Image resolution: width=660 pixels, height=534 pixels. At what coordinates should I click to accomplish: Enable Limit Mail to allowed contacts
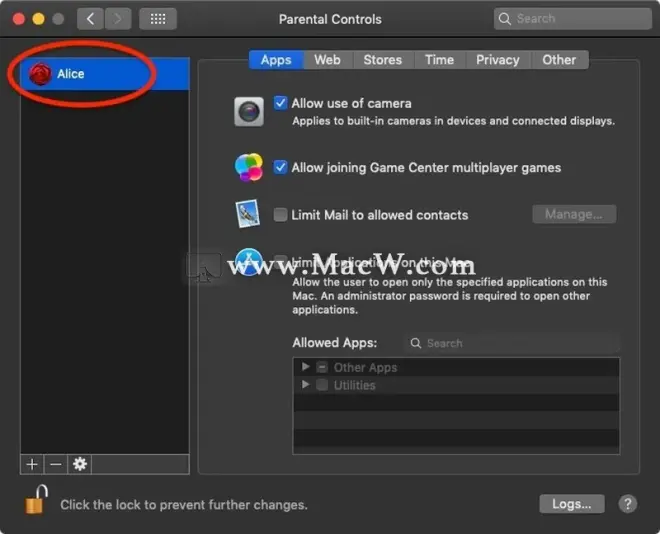tap(280, 215)
